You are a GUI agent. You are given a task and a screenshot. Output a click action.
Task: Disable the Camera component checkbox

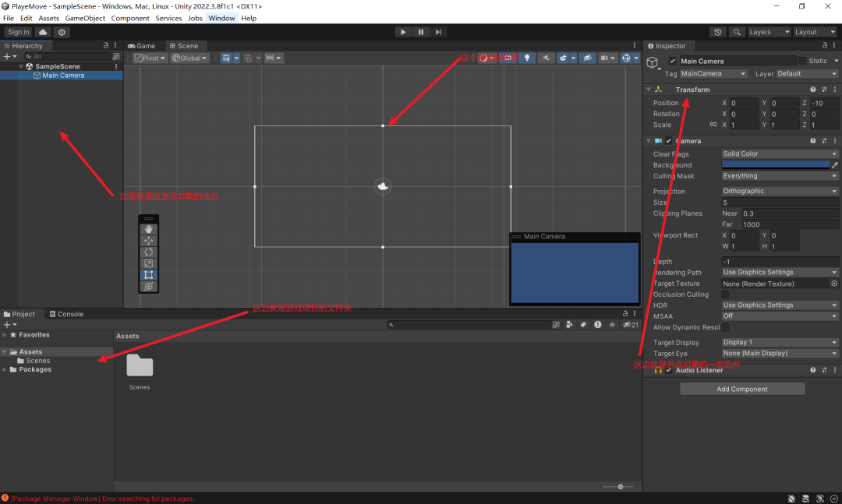(669, 141)
